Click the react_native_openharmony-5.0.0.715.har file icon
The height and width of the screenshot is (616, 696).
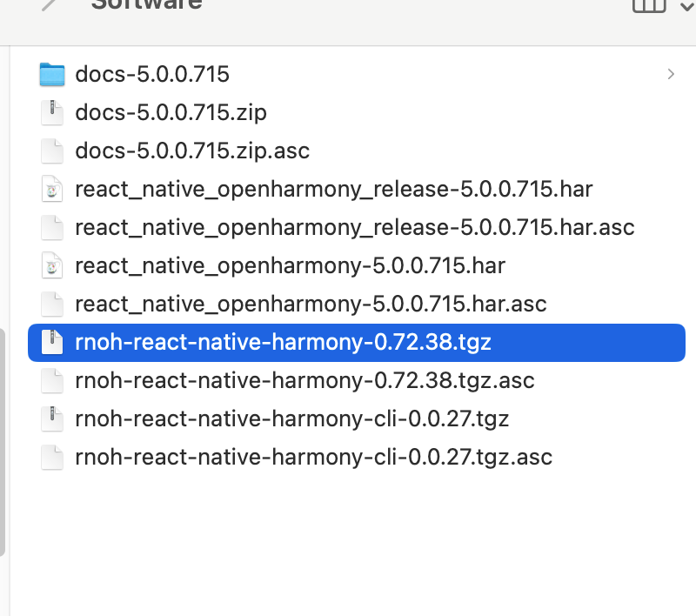click(x=52, y=265)
